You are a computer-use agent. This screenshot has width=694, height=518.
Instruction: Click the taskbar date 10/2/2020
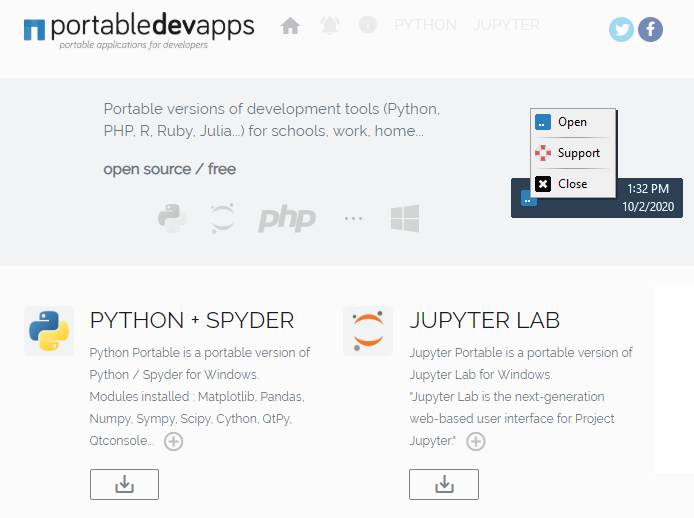[x=648, y=207]
